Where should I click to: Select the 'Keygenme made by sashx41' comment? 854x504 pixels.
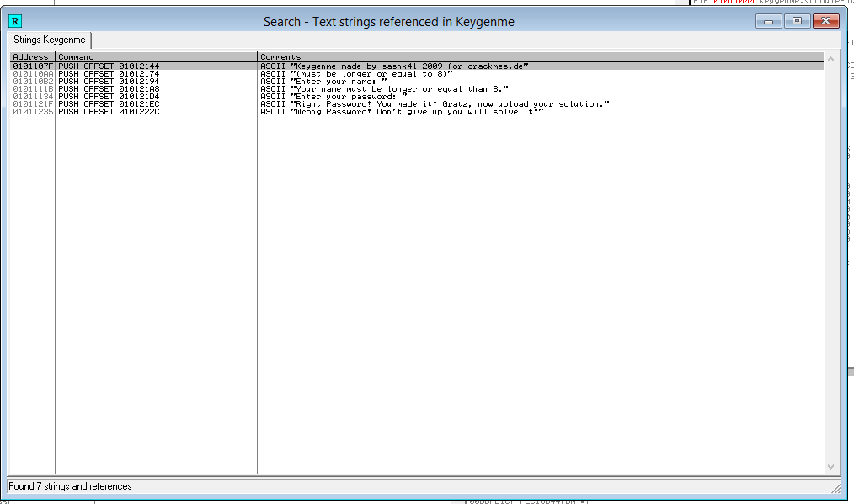click(x=394, y=66)
